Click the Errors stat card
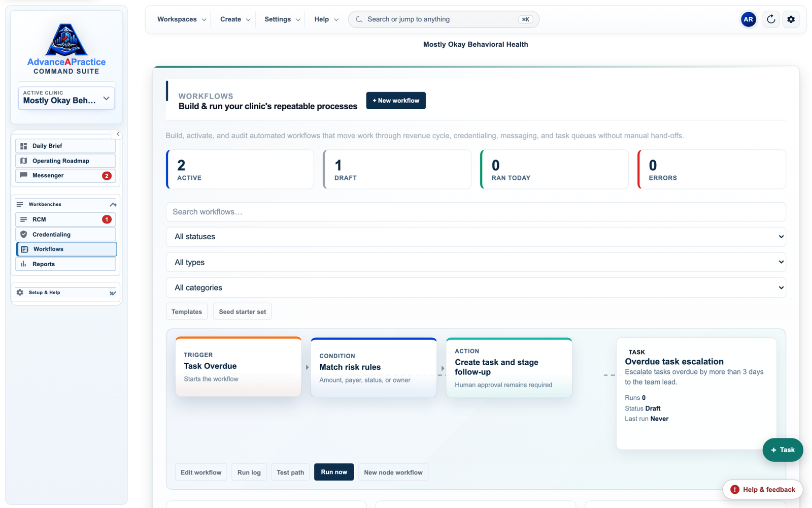Viewport: 812px width, 508px height. coord(712,170)
